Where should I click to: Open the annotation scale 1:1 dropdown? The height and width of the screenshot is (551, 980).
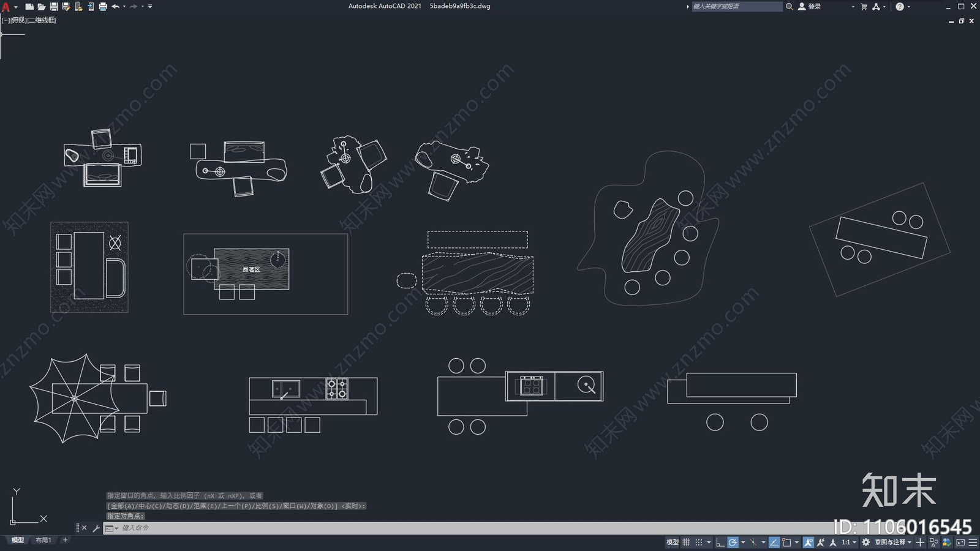coord(848,542)
